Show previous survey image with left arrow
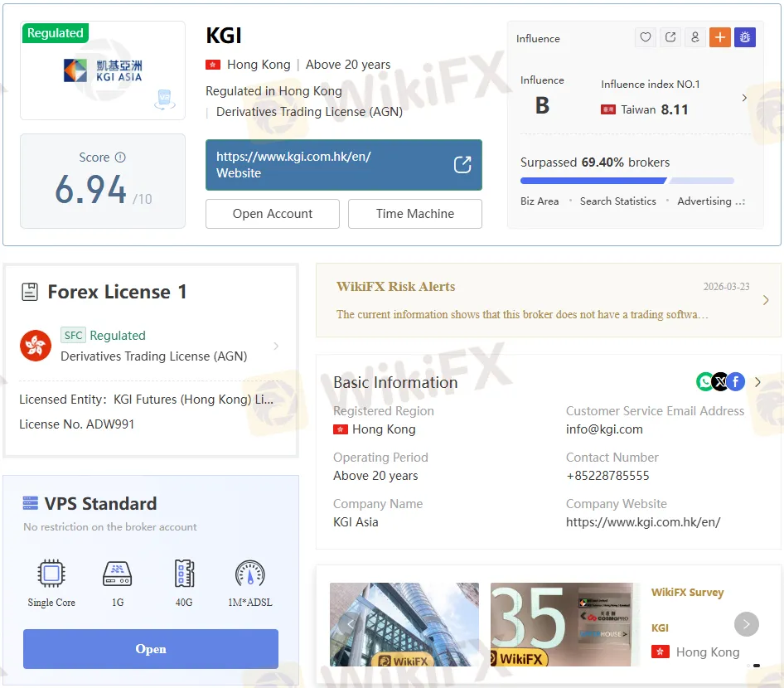 point(350,624)
